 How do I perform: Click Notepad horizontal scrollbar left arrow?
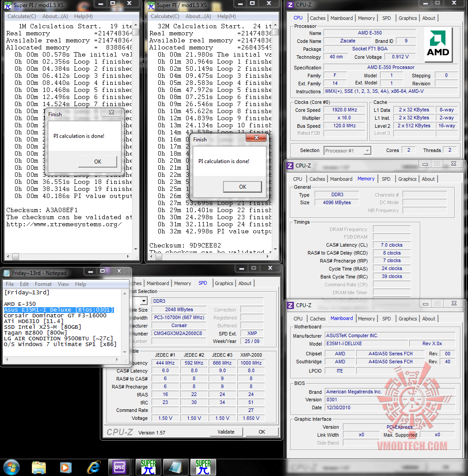[8, 359]
